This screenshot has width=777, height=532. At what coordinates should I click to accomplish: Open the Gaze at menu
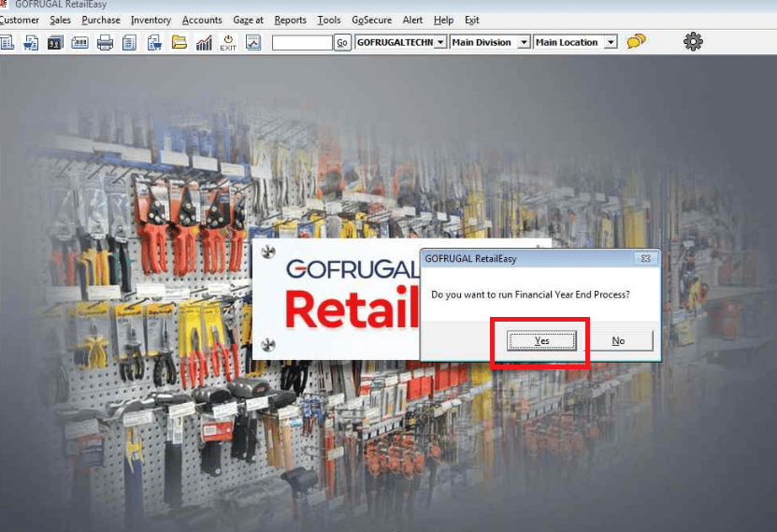point(249,20)
